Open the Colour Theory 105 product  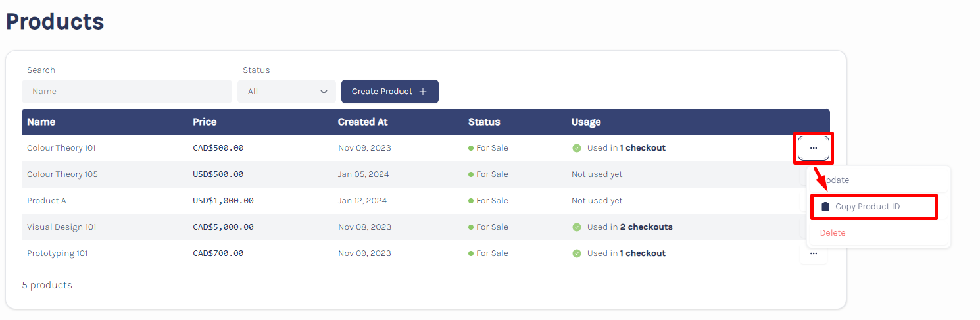pyautogui.click(x=62, y=174)
